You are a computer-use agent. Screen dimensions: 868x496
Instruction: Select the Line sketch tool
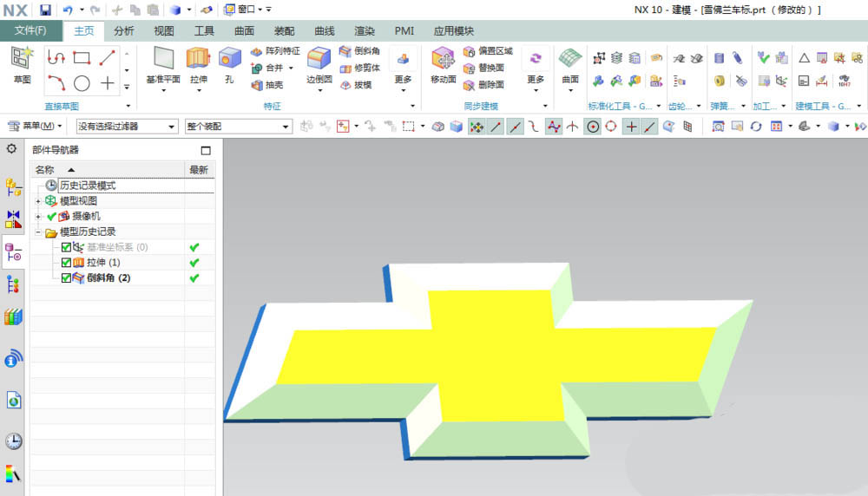click(x=108, y=58)
